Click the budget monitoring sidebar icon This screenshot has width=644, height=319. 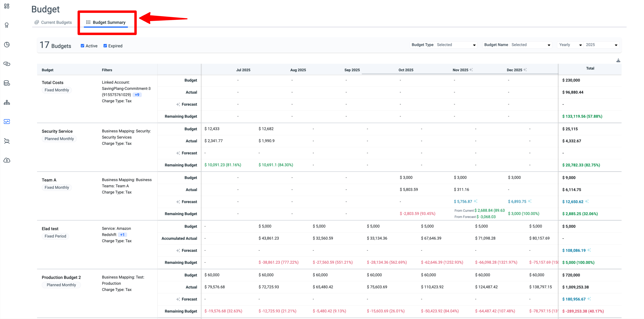click(x=7, y=122)
